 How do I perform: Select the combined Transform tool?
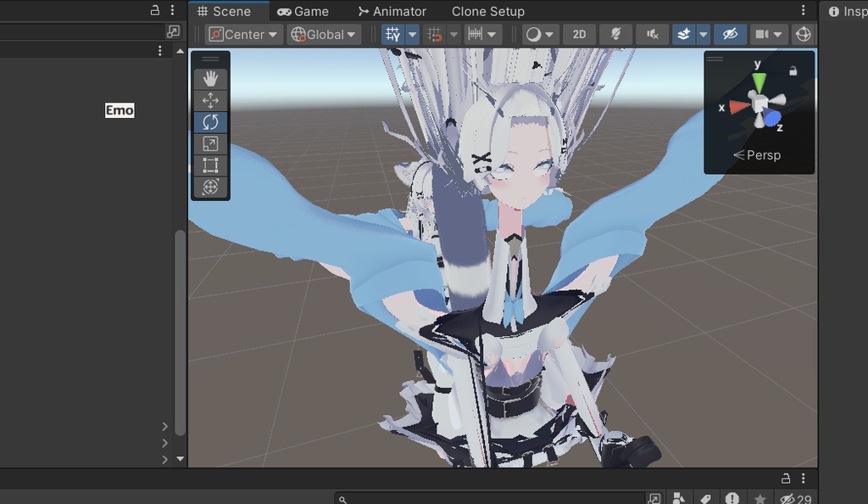pos(210,187)
